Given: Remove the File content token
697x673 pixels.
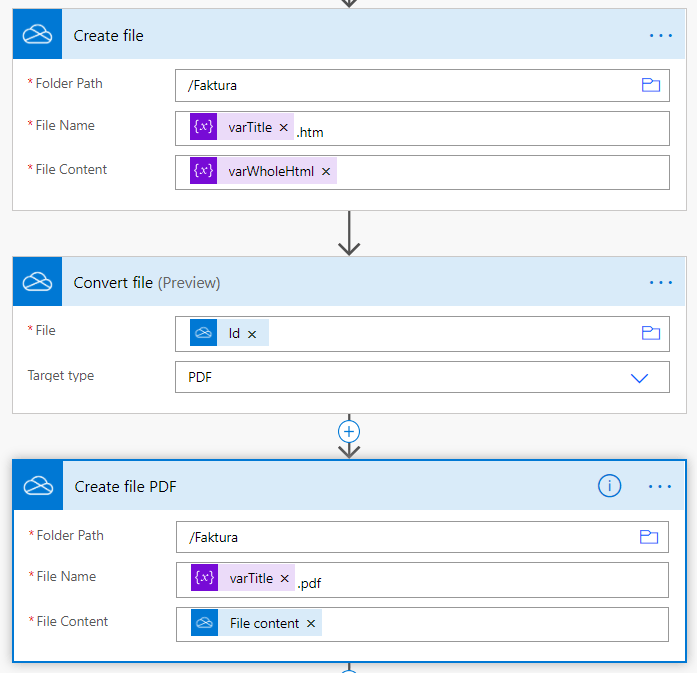Looking at the screenshot, I should coord(311,624).
